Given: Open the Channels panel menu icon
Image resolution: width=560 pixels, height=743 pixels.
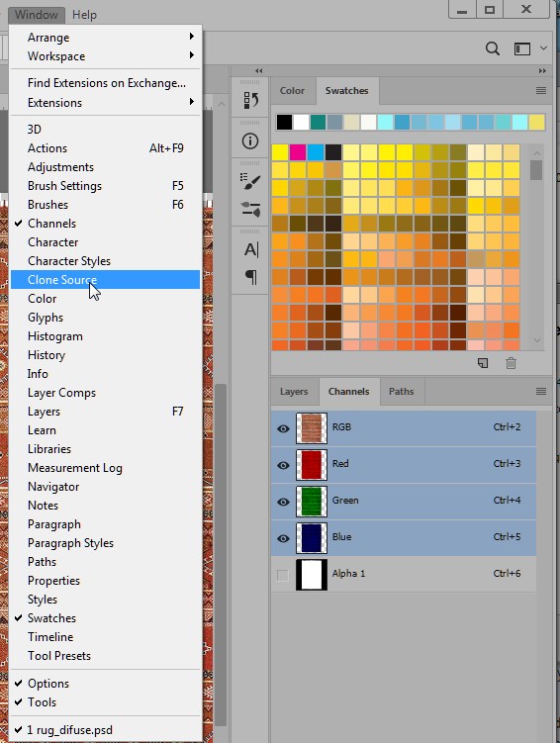Looking at the screenshot, I should [x=540, y=392].
